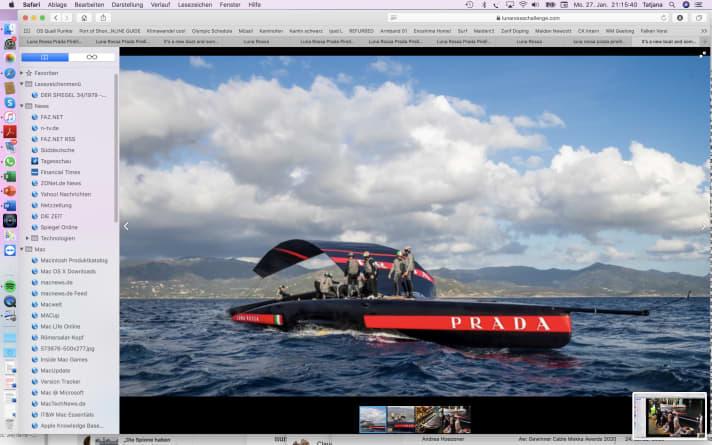Open the Tagesschau bookmark

pyautogui.click(x=51, y=161)
